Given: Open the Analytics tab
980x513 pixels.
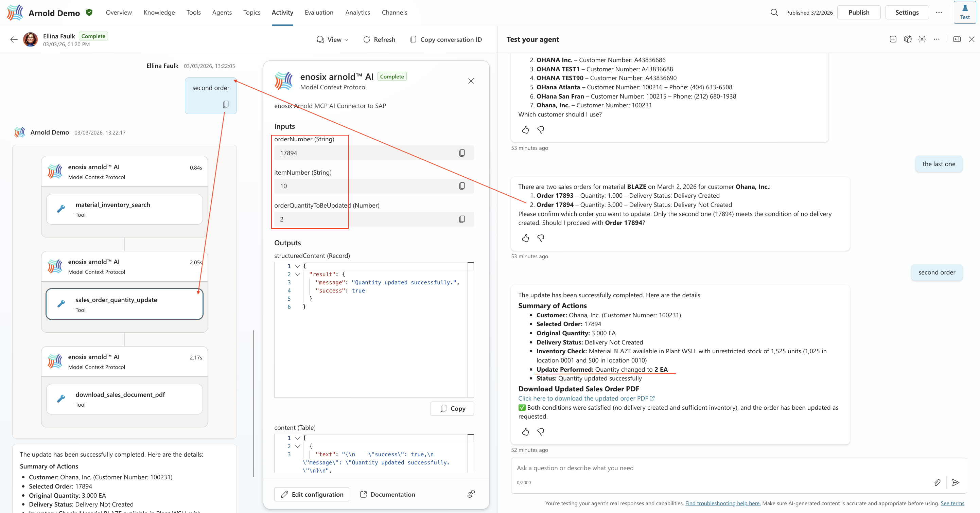Looking at the screenshot, I should tap(357, 13).
